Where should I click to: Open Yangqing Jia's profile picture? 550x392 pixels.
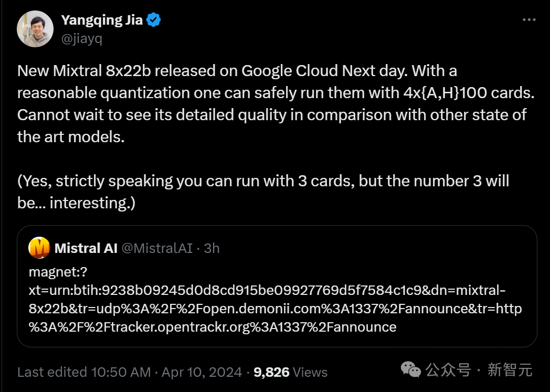(x=35, y=29)
